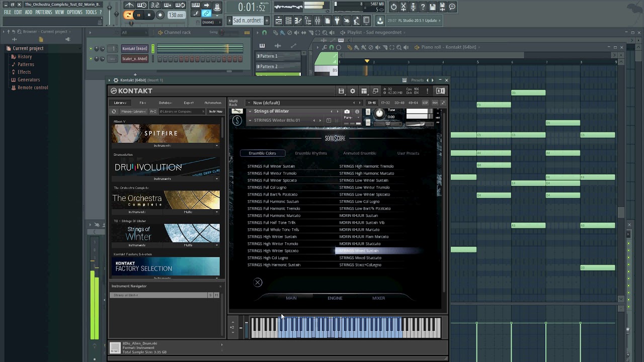Open the PATTERNS menu
This screenshot has height=362, width=644.
pyautogui.click(x=43, y=12)
